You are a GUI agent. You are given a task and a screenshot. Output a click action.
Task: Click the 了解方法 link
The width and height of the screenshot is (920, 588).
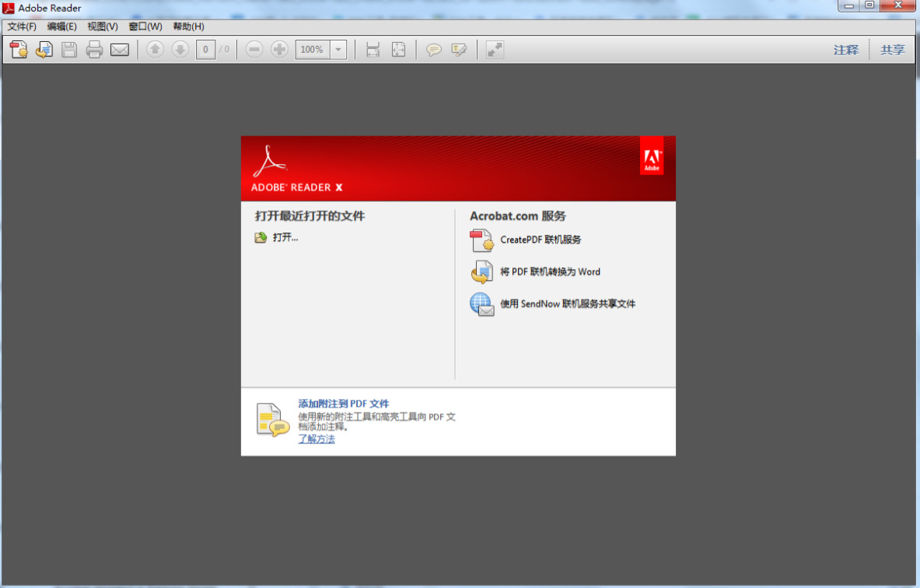click(317, 439)
